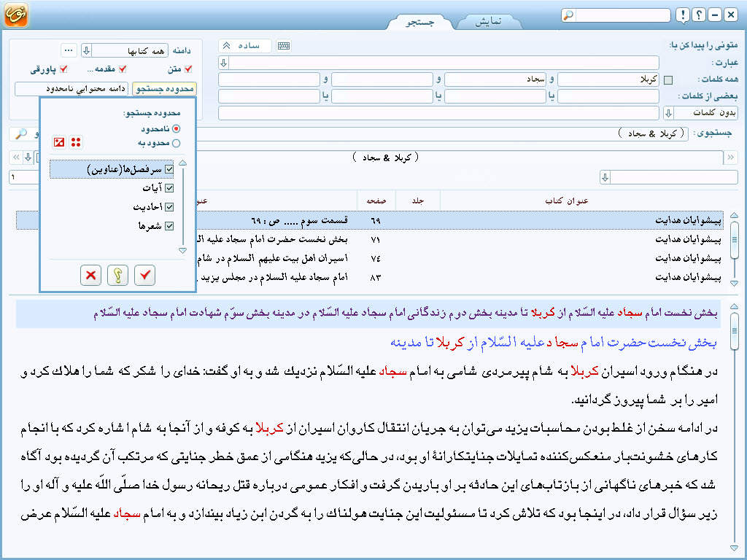Click the دامنه ellipsis browse button
The height and width of the screenshot is (560, 747).
(x=69, y=50)
